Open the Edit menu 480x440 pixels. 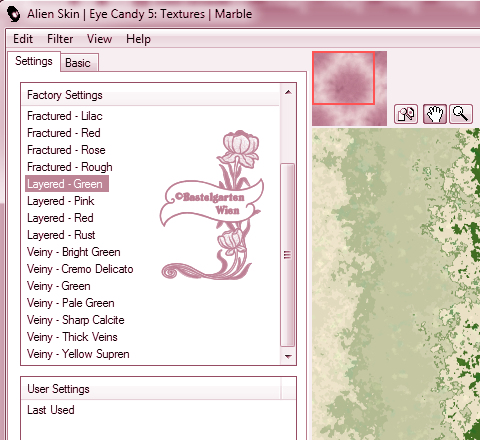pyautogui.click(x=23, y=39)
